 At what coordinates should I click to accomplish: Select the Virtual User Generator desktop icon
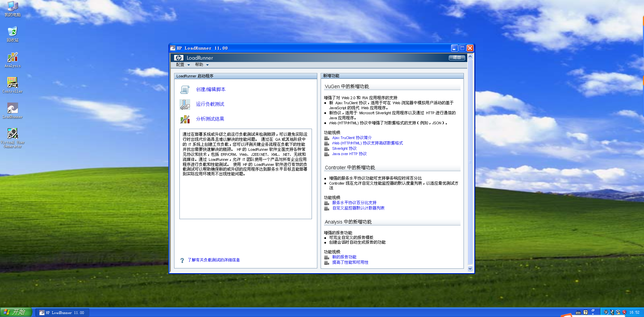click(x=12, y=133)
